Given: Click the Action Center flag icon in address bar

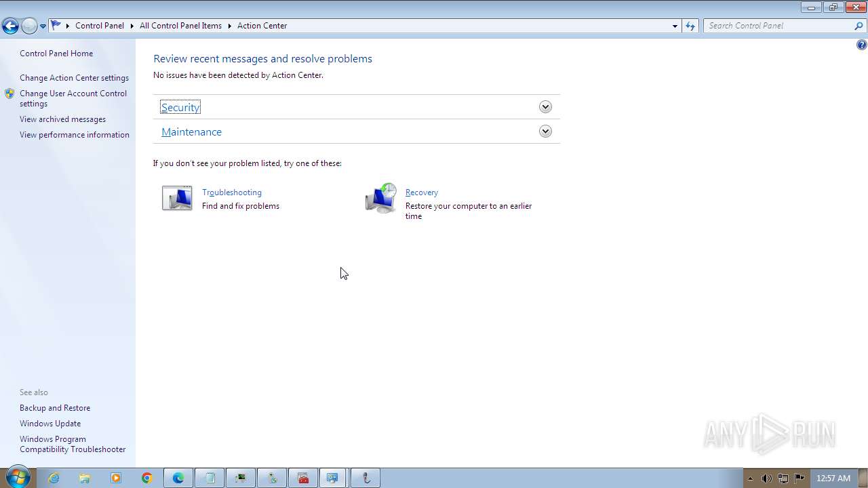Looking at the screenshot, I should point(56,25).
